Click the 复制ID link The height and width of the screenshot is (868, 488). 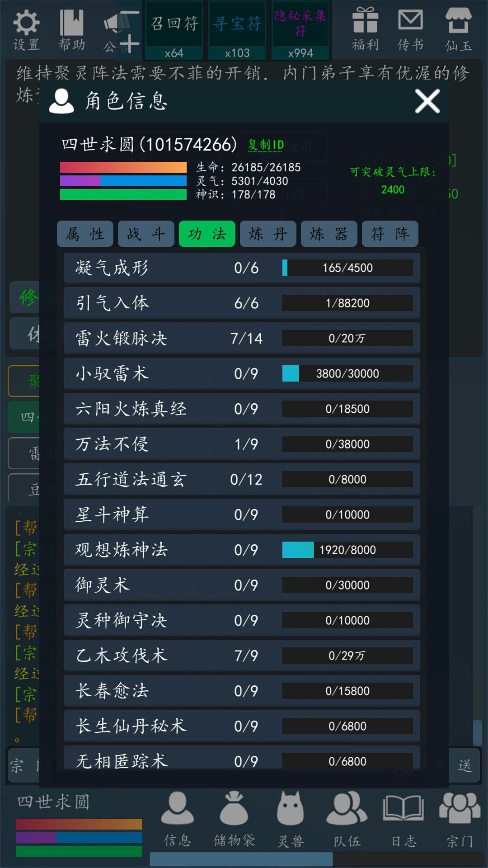click(x=266, y=145)
